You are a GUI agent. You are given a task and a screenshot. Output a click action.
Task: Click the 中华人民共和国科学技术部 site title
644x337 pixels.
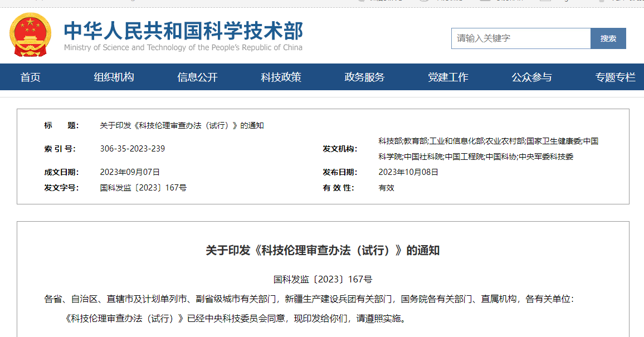tap(183, 30)
